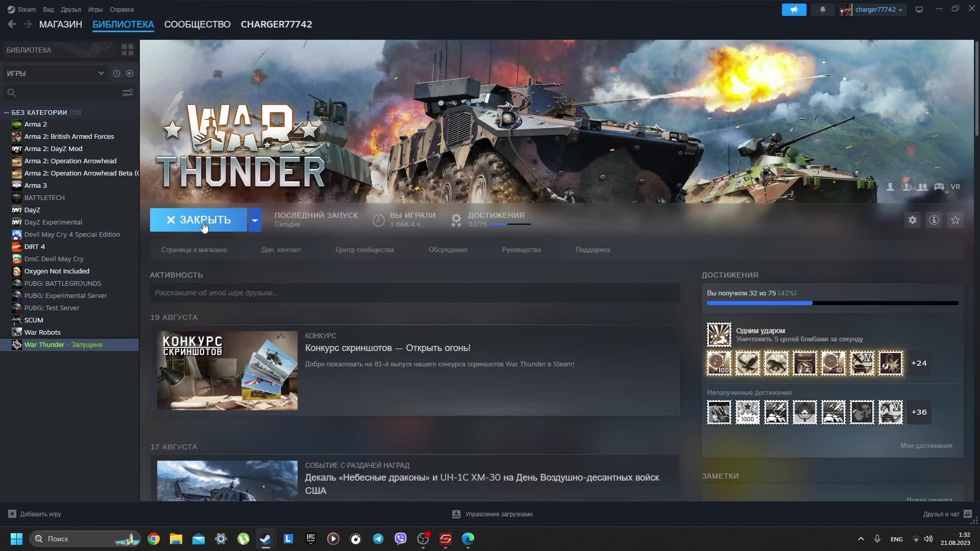This screenshot has width=980, height=551.
Task: Open the Декаль «Небесные драконы» news title
Action: (482, 484)
